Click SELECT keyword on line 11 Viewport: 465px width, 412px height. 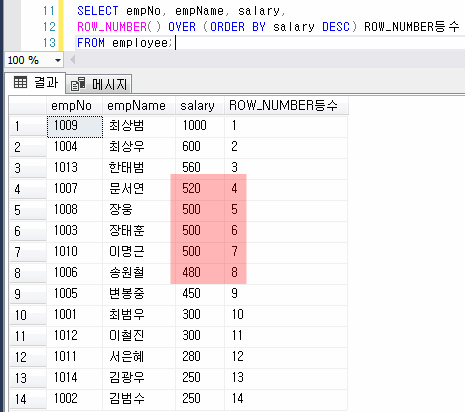[98, 11]
